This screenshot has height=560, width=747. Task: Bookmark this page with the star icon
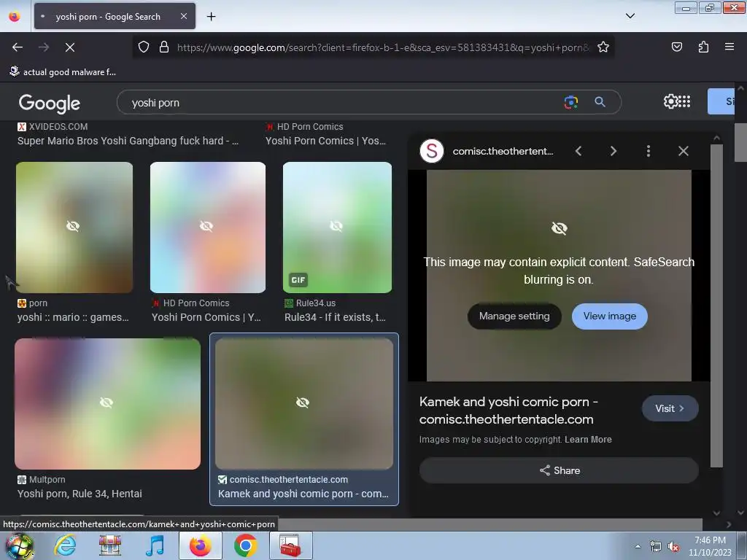(x=603, y=47)
